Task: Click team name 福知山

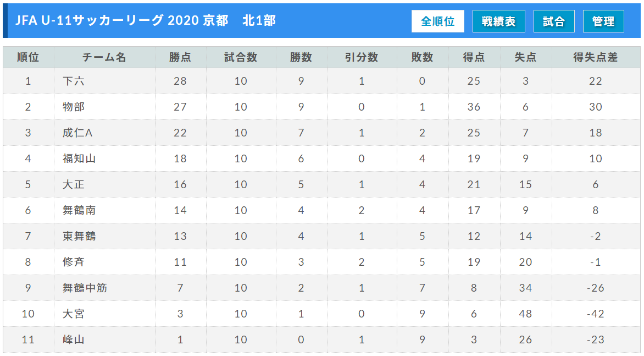Action: pyautogui.click(x=79, y=158)
